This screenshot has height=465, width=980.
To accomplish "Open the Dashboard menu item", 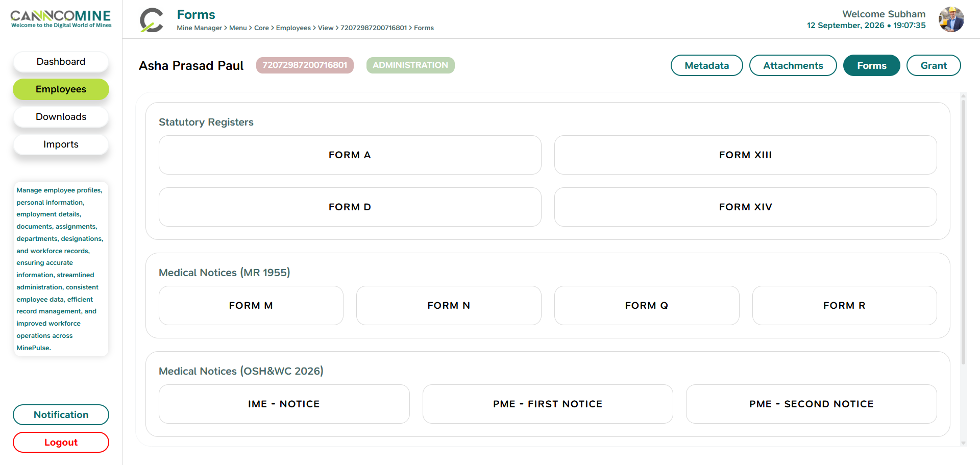I will [x=61, y=62].
